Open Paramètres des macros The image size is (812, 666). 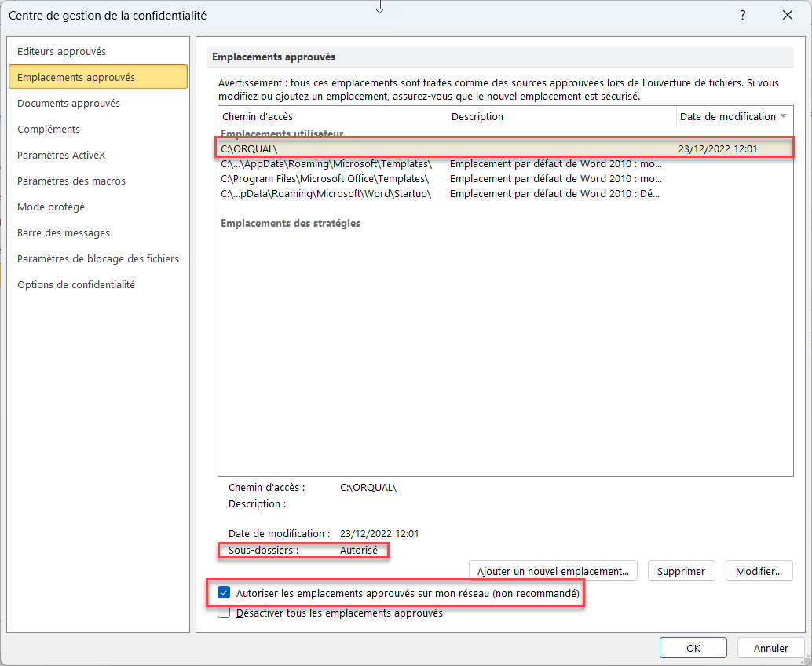coord(71,181)
